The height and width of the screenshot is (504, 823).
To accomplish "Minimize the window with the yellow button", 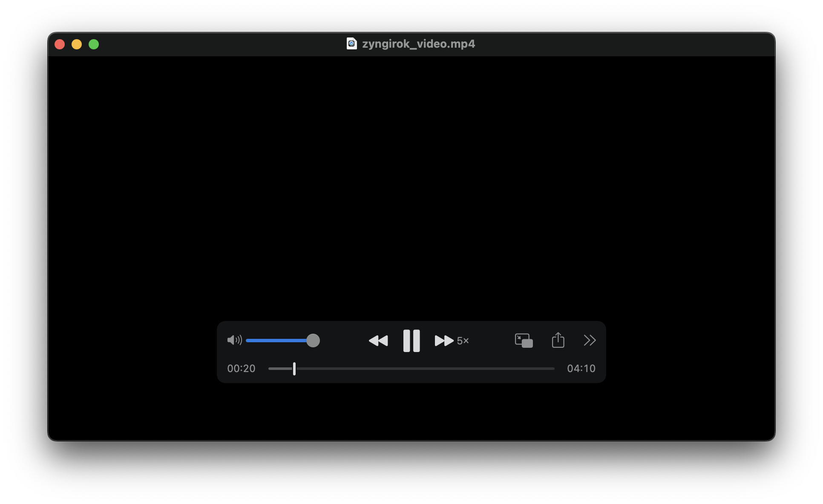I will 77,44.
